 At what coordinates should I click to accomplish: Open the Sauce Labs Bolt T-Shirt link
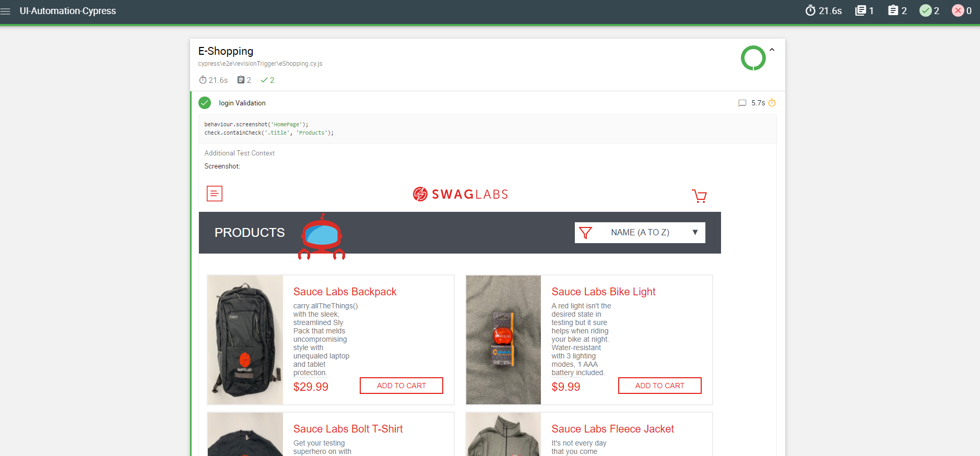[x=348, y=429]
